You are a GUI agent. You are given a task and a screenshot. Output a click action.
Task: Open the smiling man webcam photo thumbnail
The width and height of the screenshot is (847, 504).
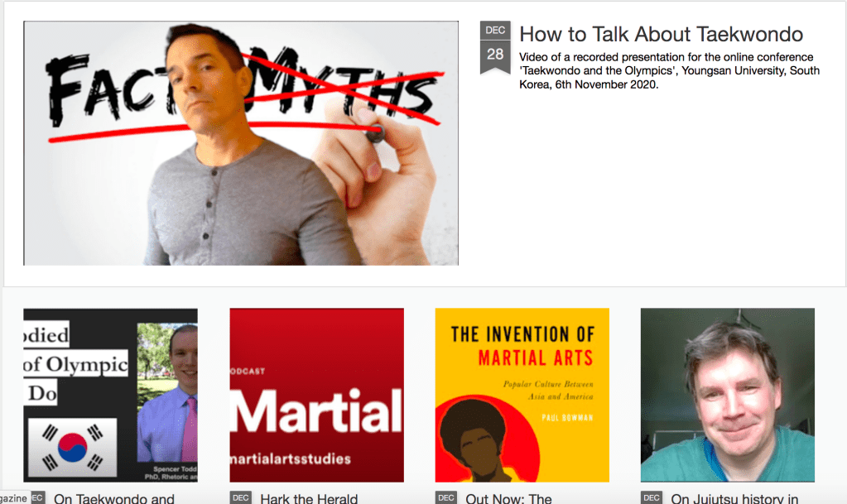pyautogui.click(x=727, y=395)
